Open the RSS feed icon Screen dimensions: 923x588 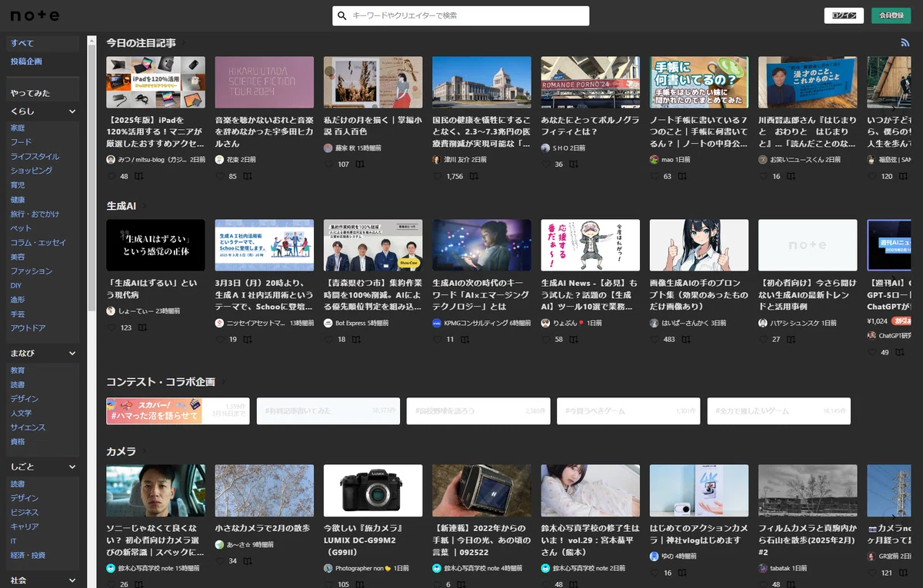(x=905, y=43)
